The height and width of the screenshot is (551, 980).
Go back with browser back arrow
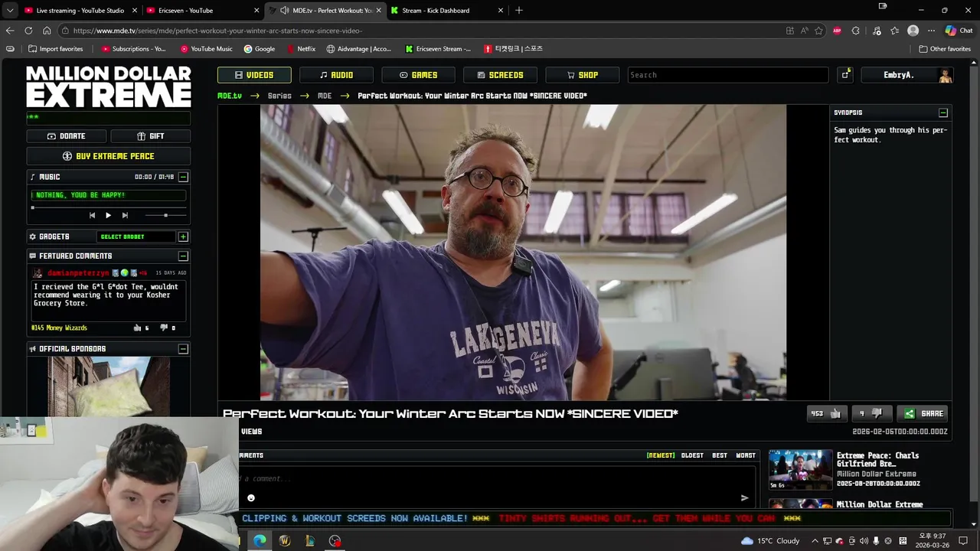tap(10, 31)
